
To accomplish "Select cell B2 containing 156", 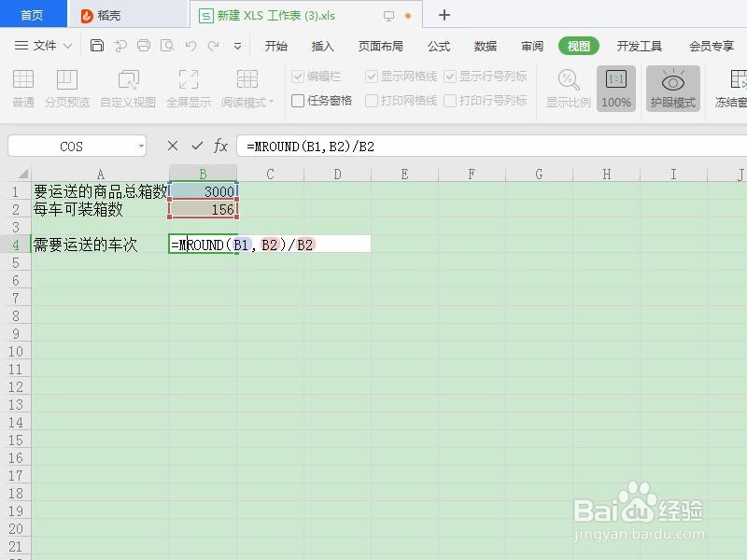I will (x=204, y=209).
